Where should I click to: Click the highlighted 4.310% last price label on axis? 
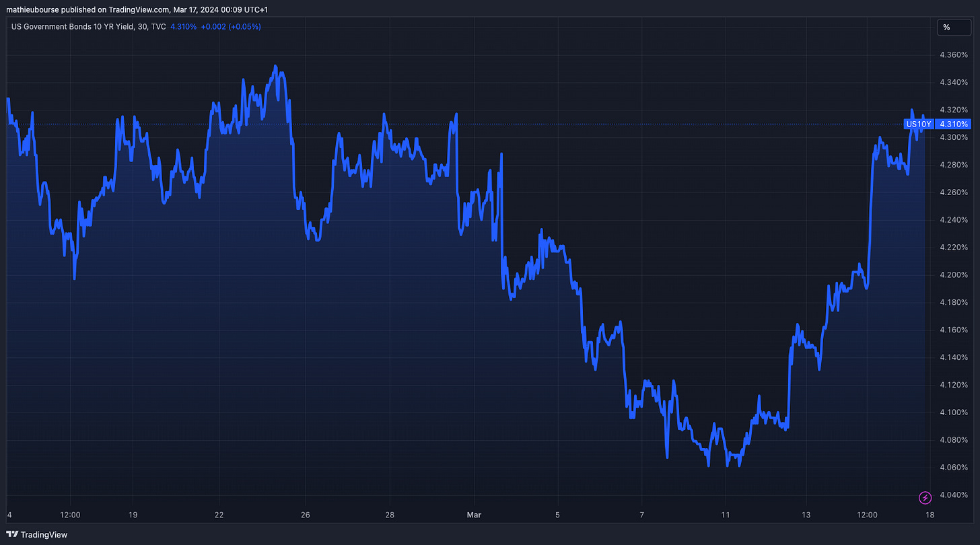953,124
